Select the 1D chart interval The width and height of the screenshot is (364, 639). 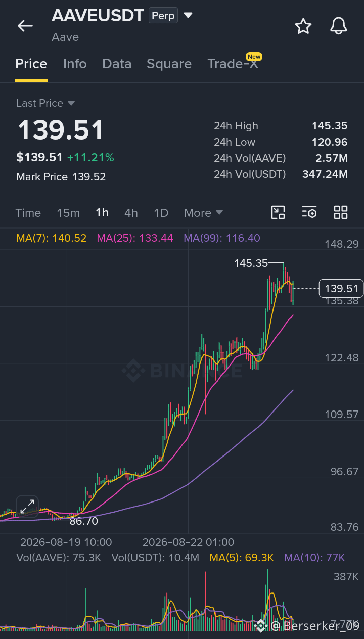coord(161,213)
